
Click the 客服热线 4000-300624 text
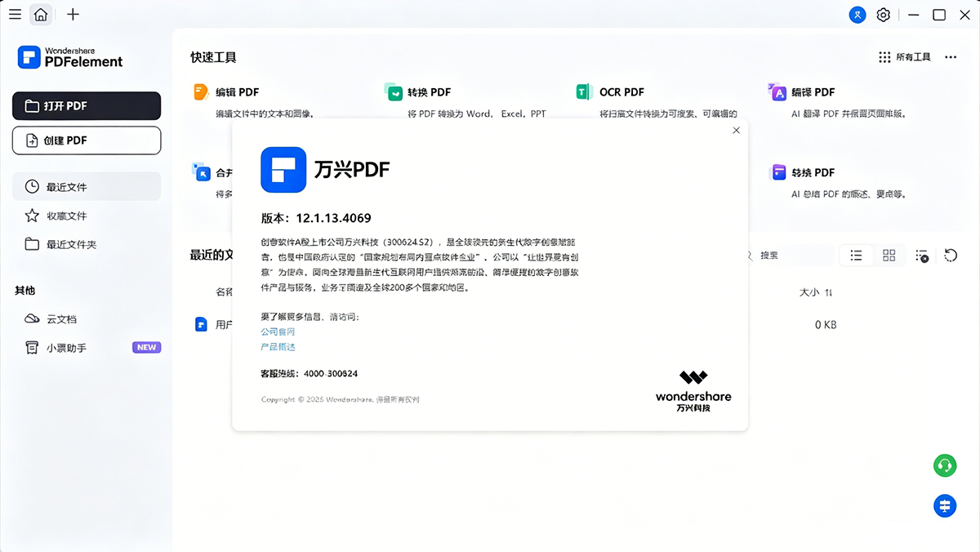point(309,373)
